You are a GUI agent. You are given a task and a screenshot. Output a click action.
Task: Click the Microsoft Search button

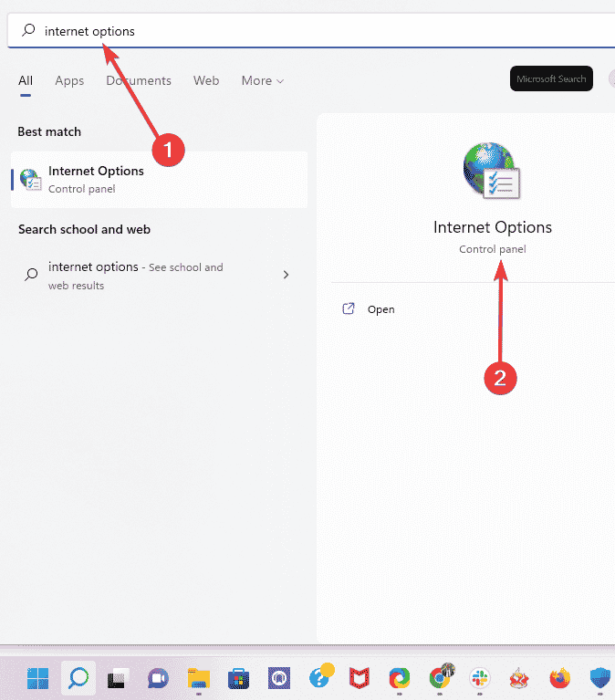pos(551,78)
